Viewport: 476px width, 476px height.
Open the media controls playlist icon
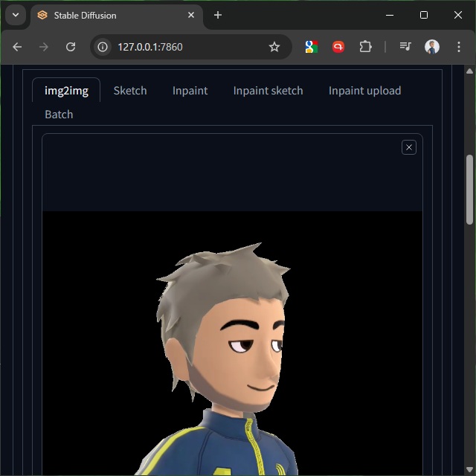pos(405,47)
